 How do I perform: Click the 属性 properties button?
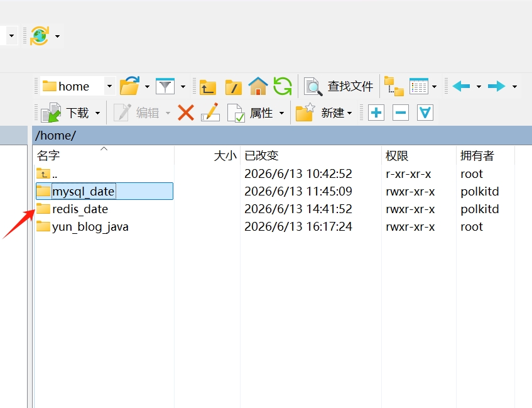click(250, 113)
